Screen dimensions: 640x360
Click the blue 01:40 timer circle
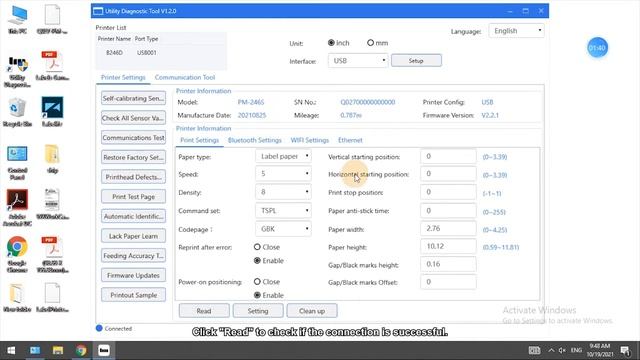click(597, 48)
